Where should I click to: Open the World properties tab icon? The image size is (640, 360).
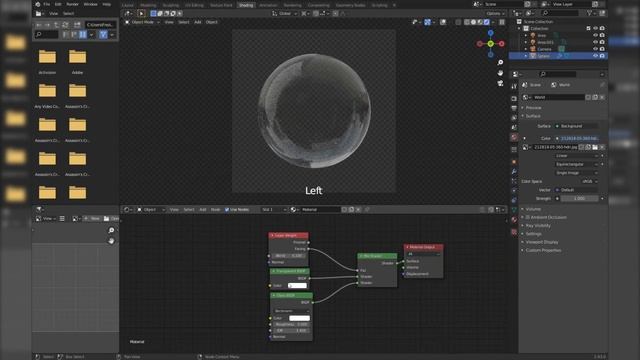point(514,138)
